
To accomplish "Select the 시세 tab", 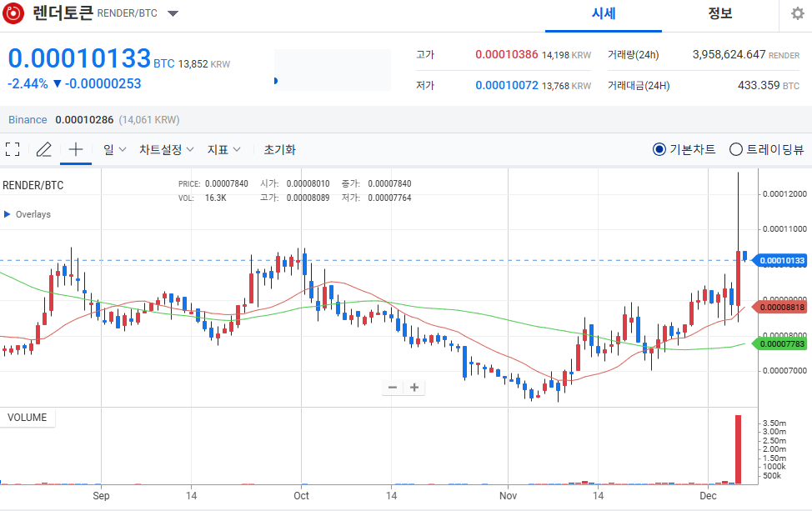I will (602, 13).
